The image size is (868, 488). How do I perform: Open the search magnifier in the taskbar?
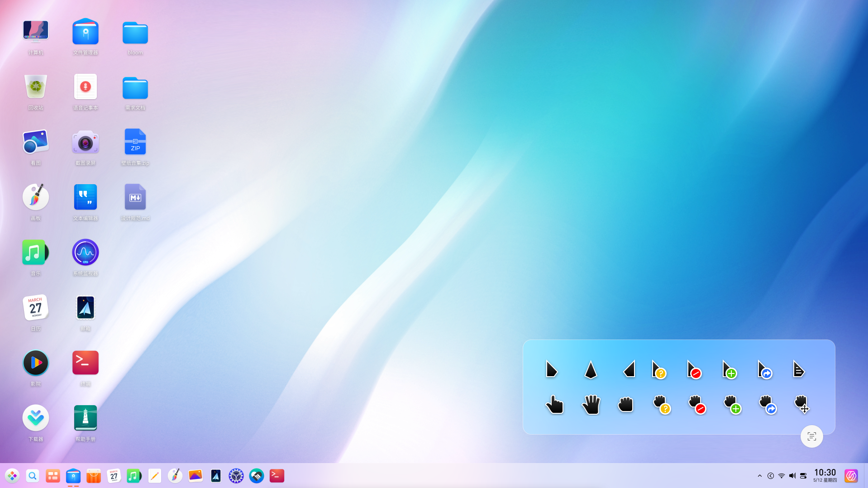tap(33, 476)
